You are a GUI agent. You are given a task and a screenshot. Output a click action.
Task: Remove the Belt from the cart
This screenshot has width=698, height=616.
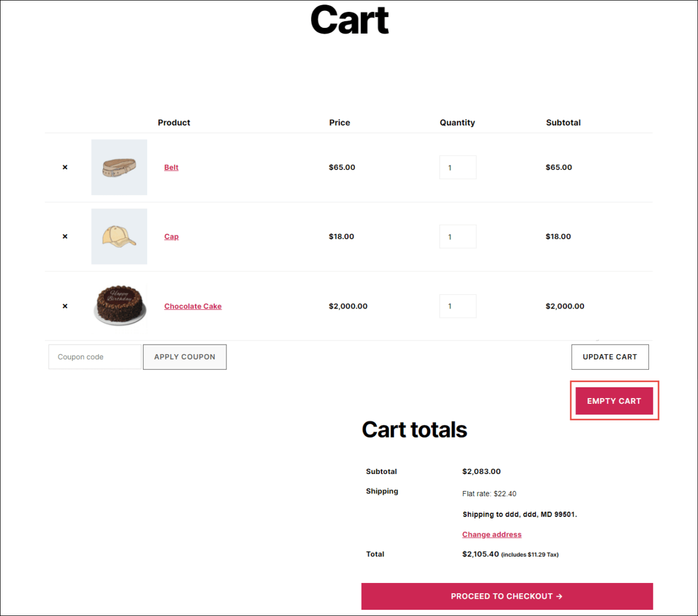65,167
